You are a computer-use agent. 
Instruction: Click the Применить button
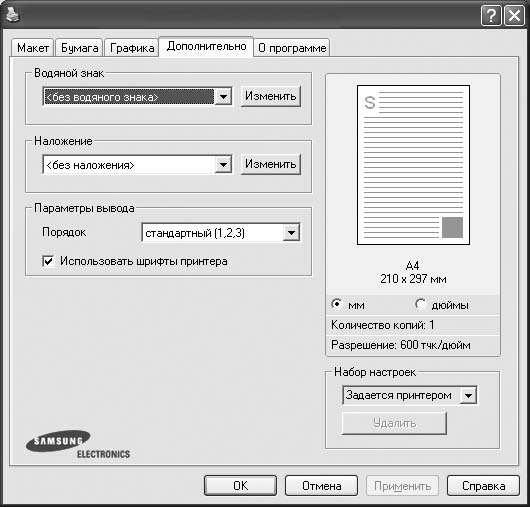click(x=402, y=486)
